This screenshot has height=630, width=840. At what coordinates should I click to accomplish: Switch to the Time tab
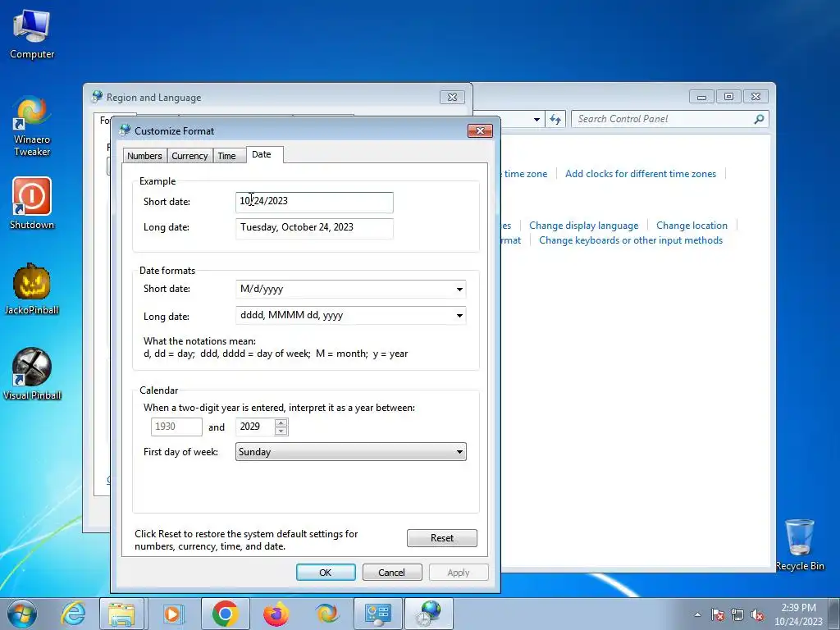(x=226, y=156)
